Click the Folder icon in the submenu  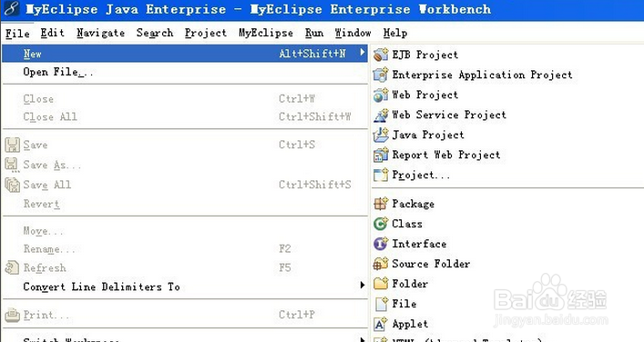pyautogui.click(x=381, y=284)
